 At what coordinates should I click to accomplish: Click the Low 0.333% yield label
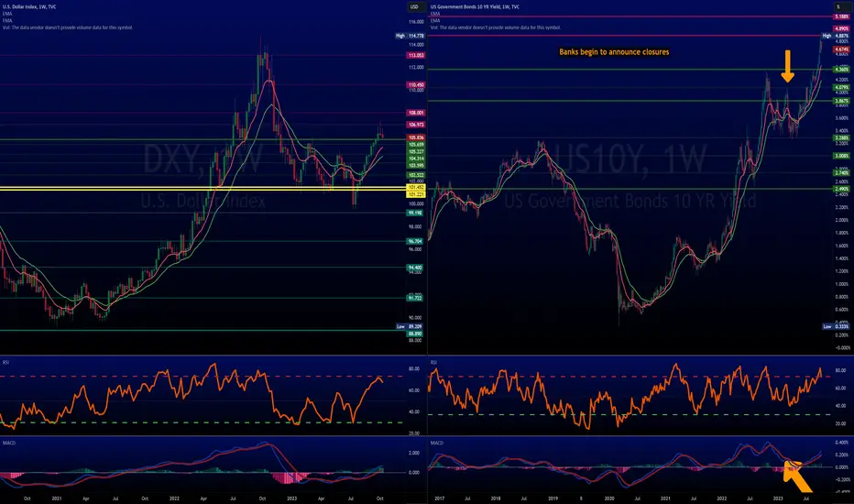tap(836, 326)
